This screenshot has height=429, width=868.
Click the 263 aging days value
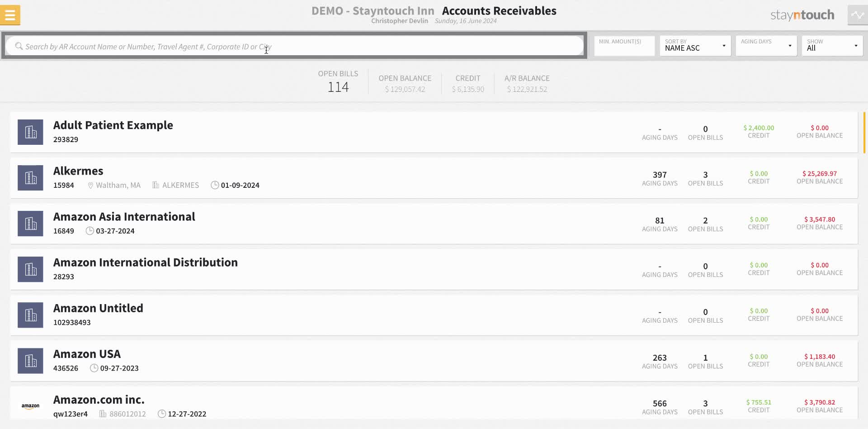pos(660,357)
